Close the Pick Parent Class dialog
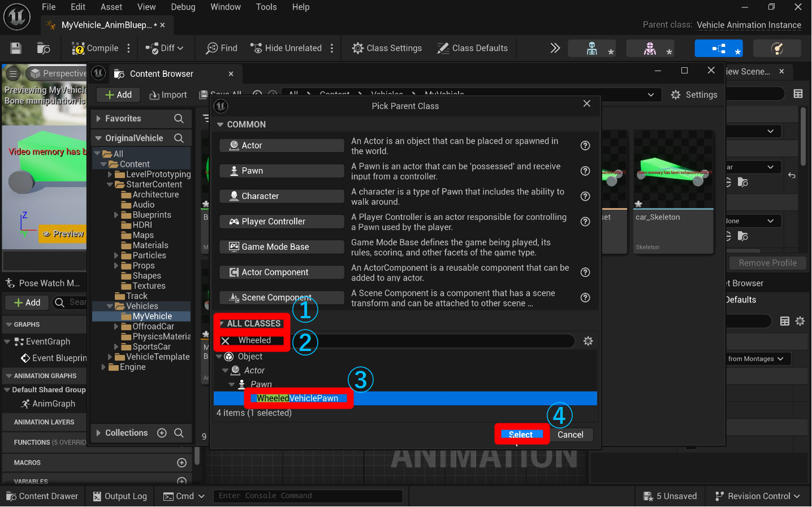 [x=587, y=103]
